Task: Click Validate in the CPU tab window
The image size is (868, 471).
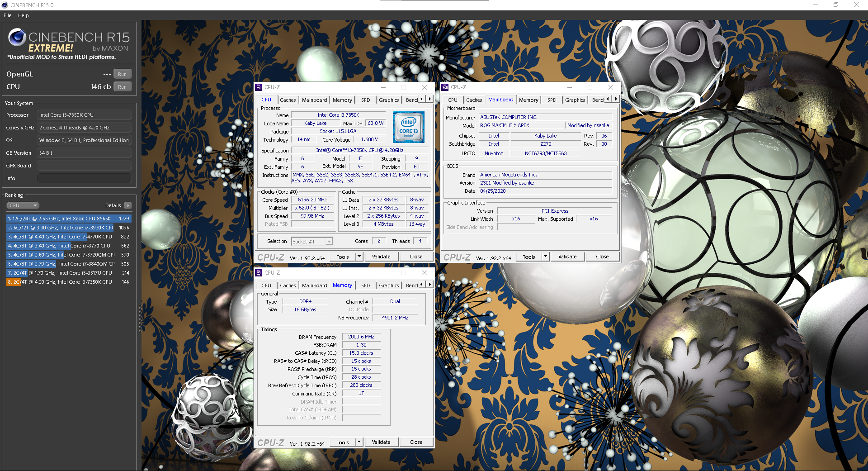Action: point(381,257)
